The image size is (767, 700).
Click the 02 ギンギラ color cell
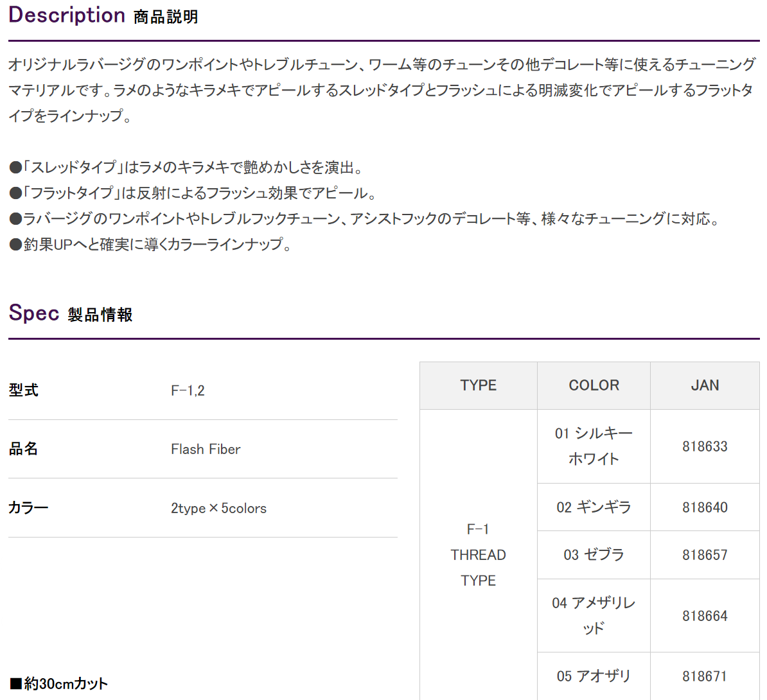(594, 507)
